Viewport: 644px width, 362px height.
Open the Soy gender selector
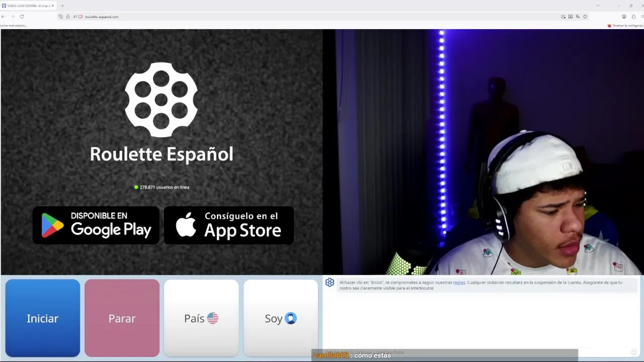tap(281, 318)
